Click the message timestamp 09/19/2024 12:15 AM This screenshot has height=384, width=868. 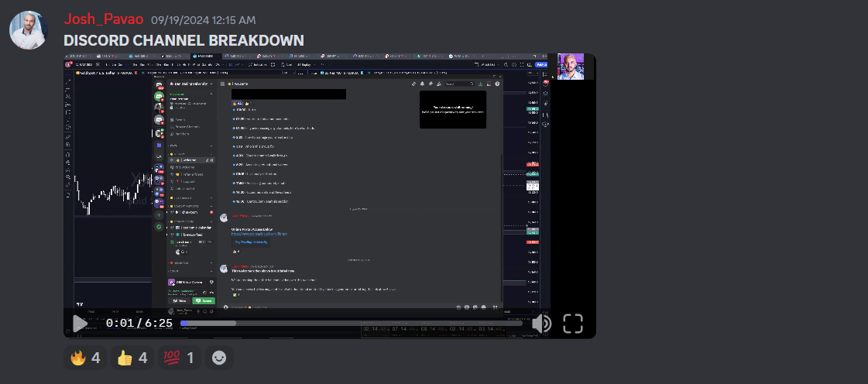pos(203,20)
